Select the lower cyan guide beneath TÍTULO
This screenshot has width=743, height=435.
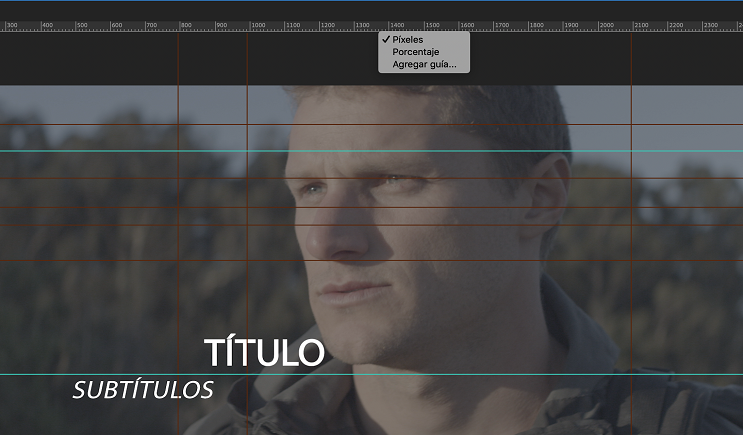pyautogui.click(x=372, y=375)
